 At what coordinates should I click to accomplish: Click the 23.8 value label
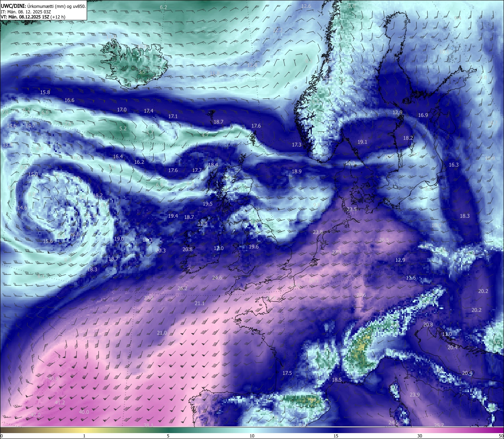[318, 232]
